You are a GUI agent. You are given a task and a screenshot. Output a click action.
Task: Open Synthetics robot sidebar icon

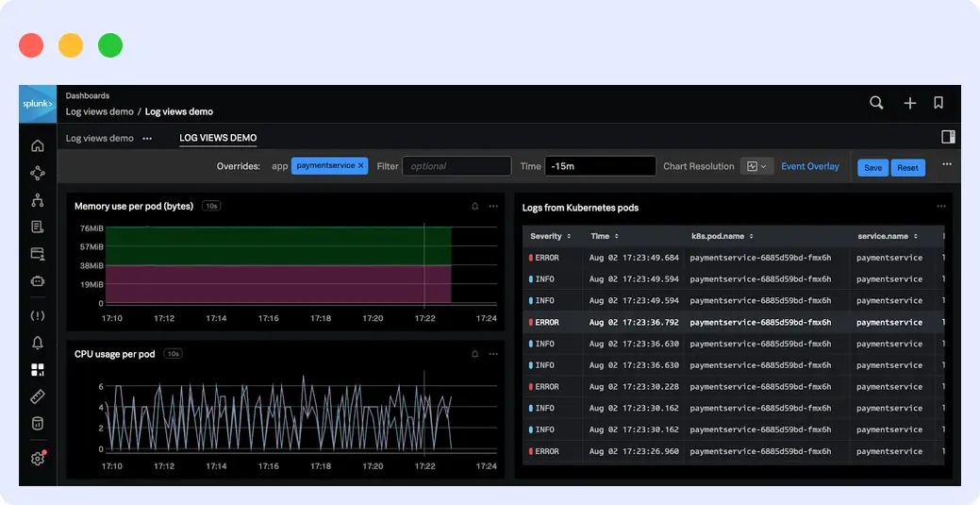click(x=38, y=281)
